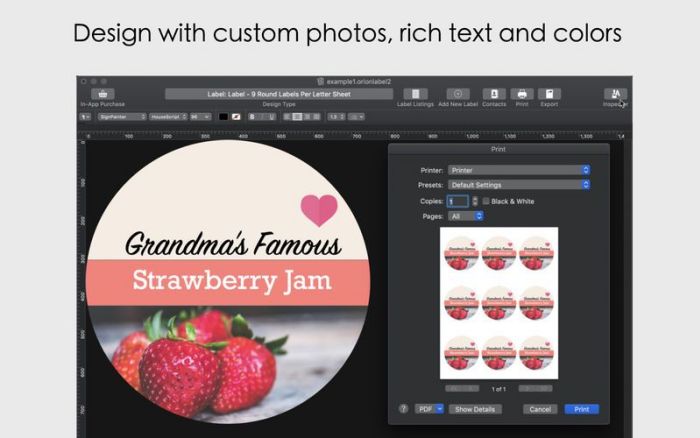The image size is (700, 438).
Task: Open the Pages All dropdown
Action: (x=465, y=216)
